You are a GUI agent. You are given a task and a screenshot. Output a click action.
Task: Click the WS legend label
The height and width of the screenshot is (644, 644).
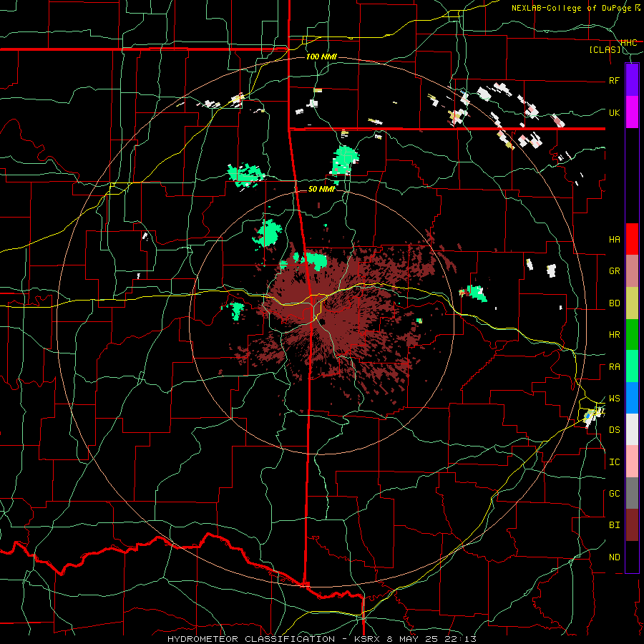click(614, 399)
